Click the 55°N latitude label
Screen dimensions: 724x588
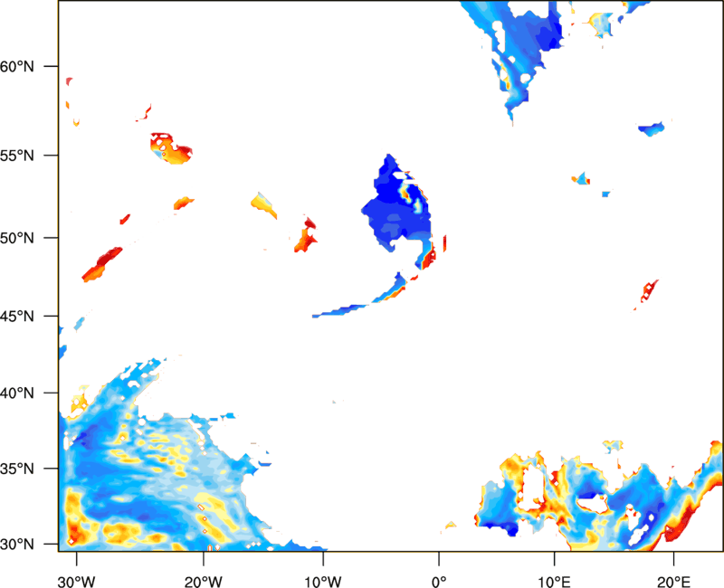point(17,155)
